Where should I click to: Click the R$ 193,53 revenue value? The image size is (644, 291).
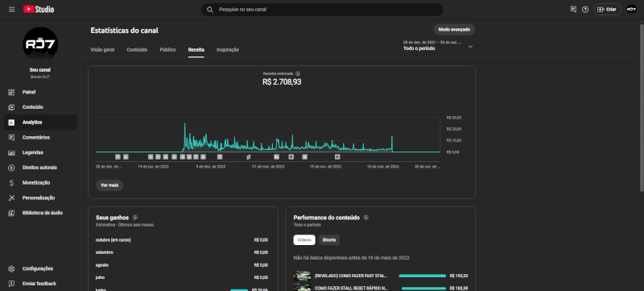458,276
